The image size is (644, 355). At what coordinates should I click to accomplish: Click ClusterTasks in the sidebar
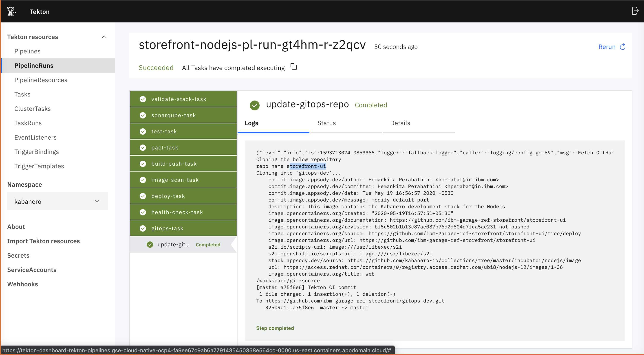(33, 108)
